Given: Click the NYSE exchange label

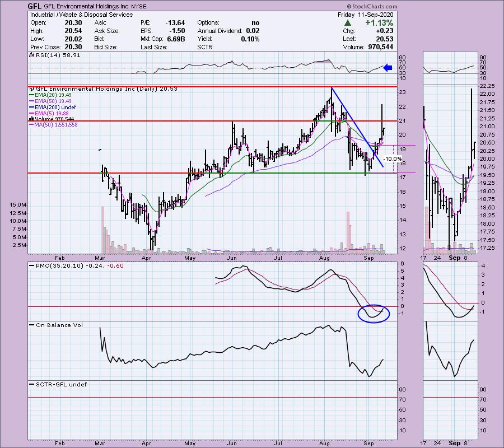Looking at the screenshot, I should 138,6.
